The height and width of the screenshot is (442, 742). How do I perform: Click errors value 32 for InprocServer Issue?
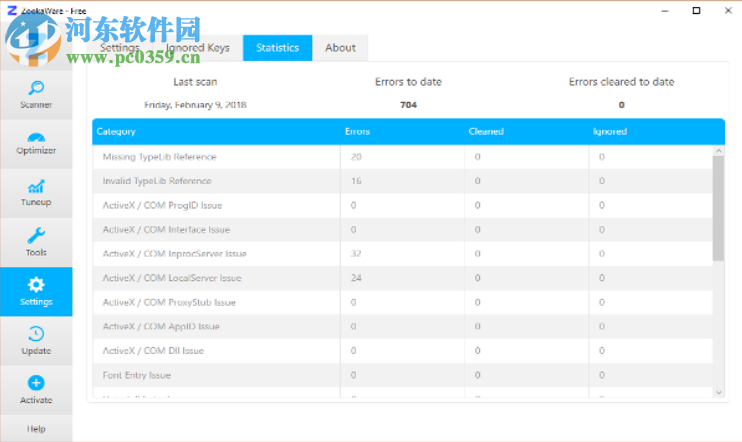tap(356, 254)
